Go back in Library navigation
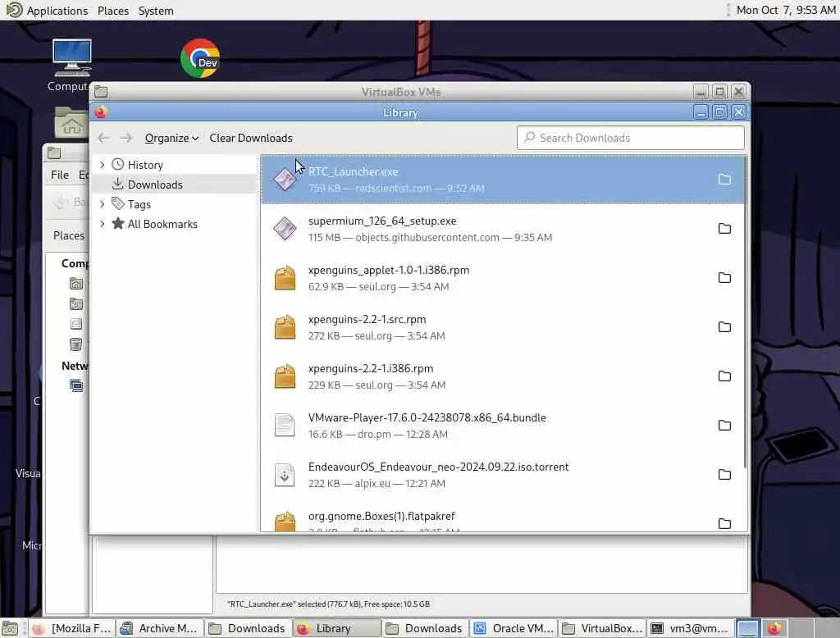Image resolution: width=840 pixels, height=638 pixels. [x=103, y=139]
